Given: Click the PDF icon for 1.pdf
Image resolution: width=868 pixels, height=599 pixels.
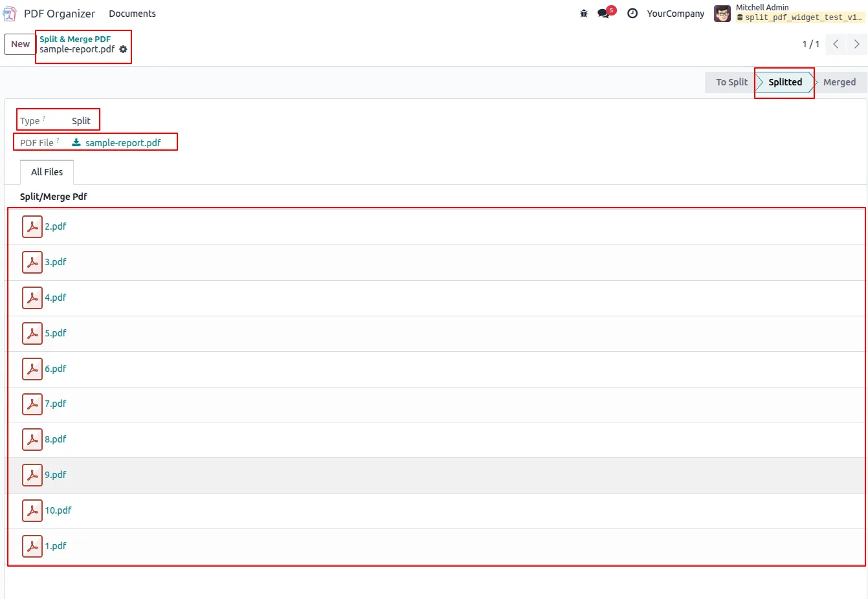Looking at the screenshot, I should (32, 546).
